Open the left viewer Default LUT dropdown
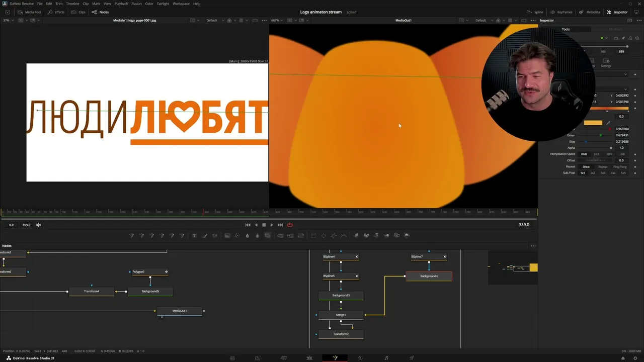Screen dimensions: 644x362 [x=215, y=21]
